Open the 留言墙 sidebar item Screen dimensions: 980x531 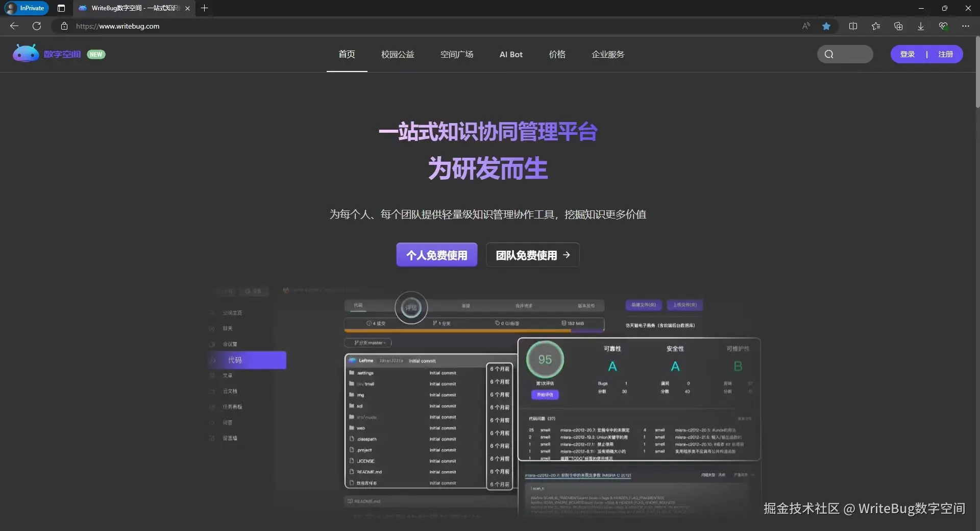click(x=230, y=438)
